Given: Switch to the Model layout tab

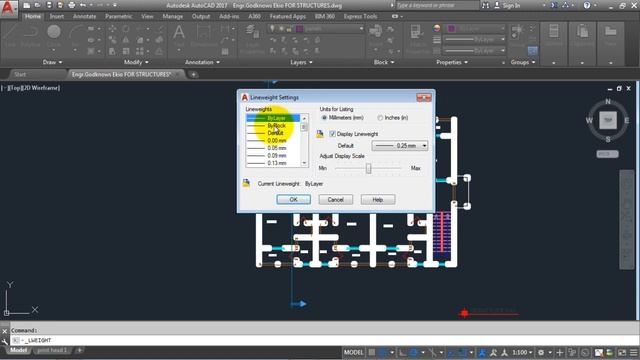Looking at the screenshot, I should tap(18, 350).
